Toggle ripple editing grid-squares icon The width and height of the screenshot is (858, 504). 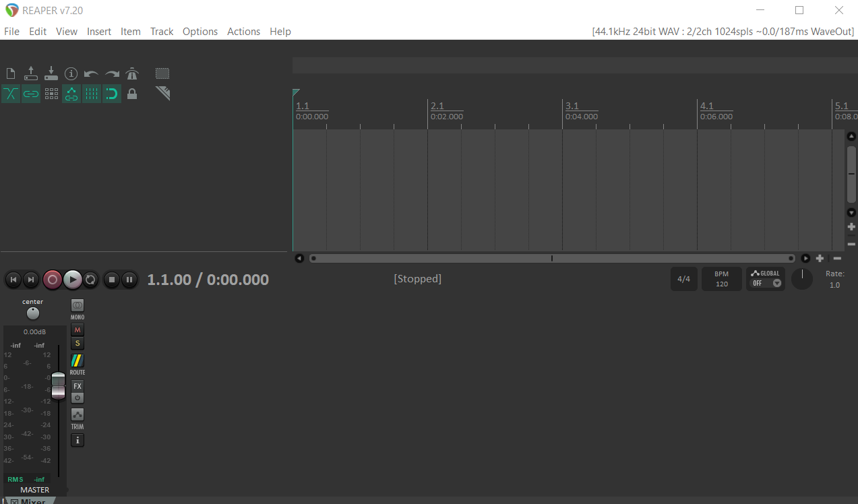(51, 94)
